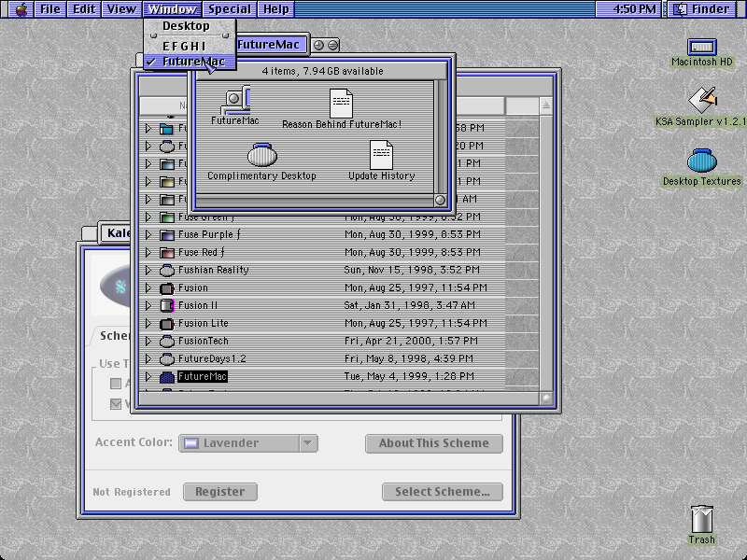
Task: Toggle the unchecked checkbox in Kaleidoscope window
Action: 115,384
